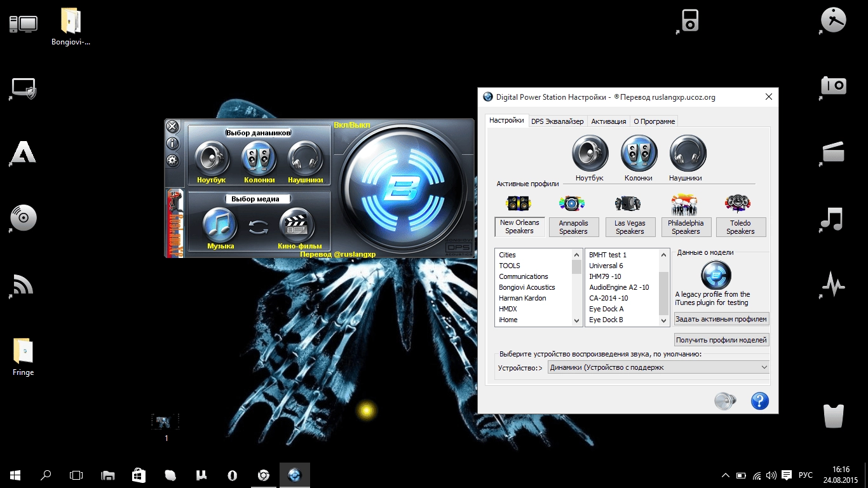The width and height of the screenshot is (868, 488).
Task: Open Task View on the taskbar
Action: point(76,475)
